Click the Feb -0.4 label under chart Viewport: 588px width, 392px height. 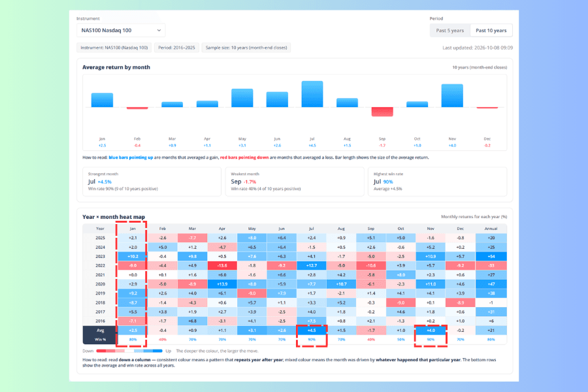[137, 142]
